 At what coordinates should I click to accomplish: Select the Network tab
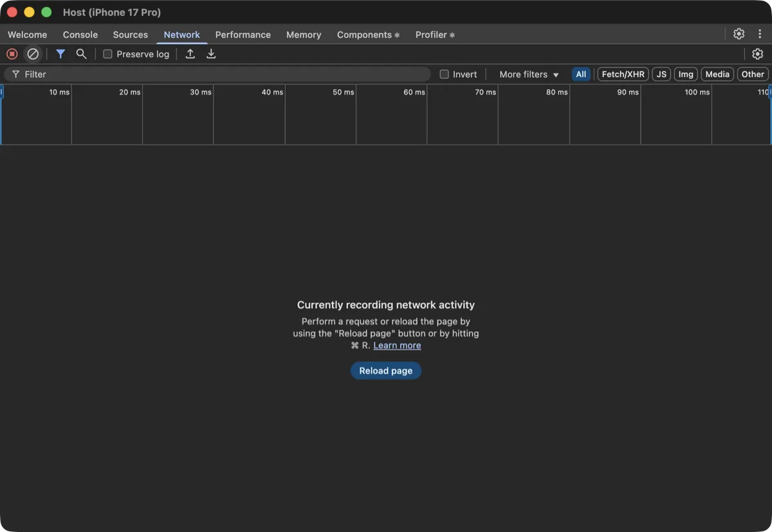click(x=182, y=35)
